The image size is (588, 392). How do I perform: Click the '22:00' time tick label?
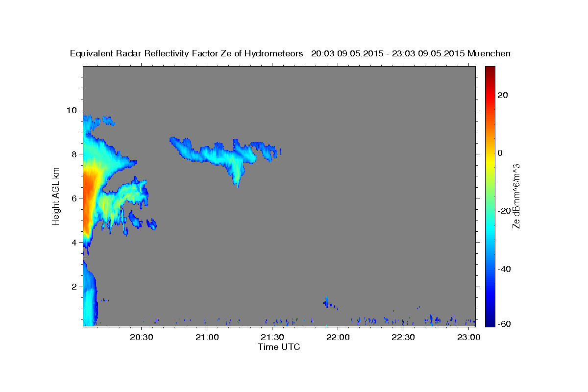point(338,338)
